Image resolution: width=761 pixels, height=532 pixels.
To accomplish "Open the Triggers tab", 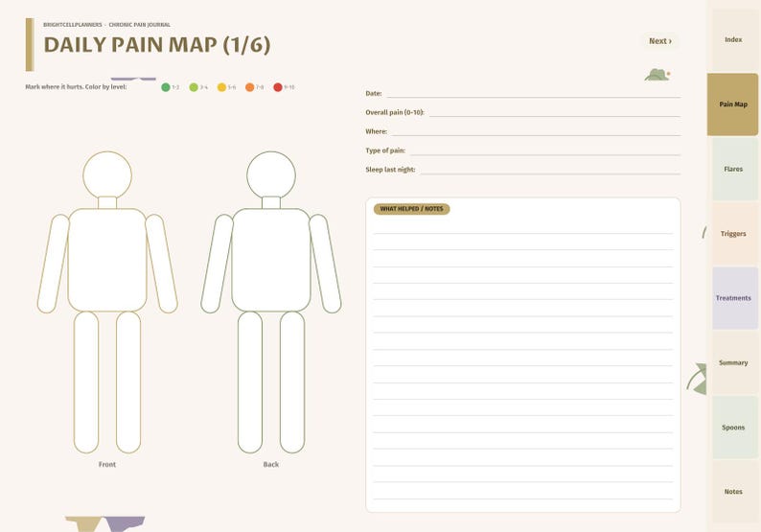I will point(733,234).
